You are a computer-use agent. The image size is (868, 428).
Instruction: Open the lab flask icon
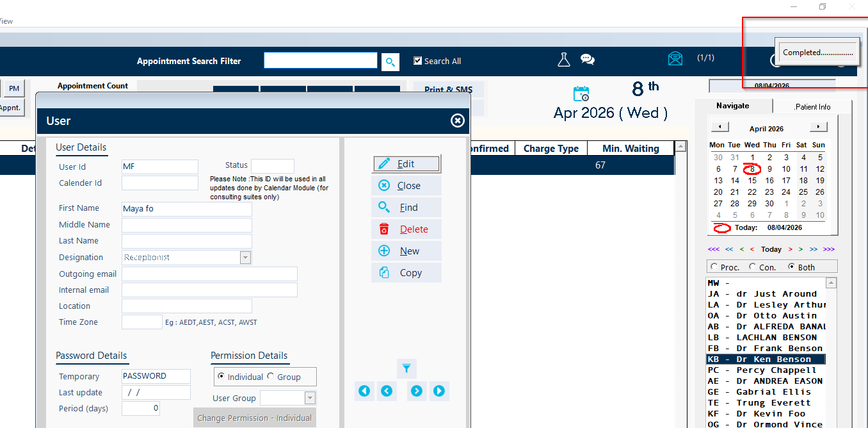tap(563, 60)
